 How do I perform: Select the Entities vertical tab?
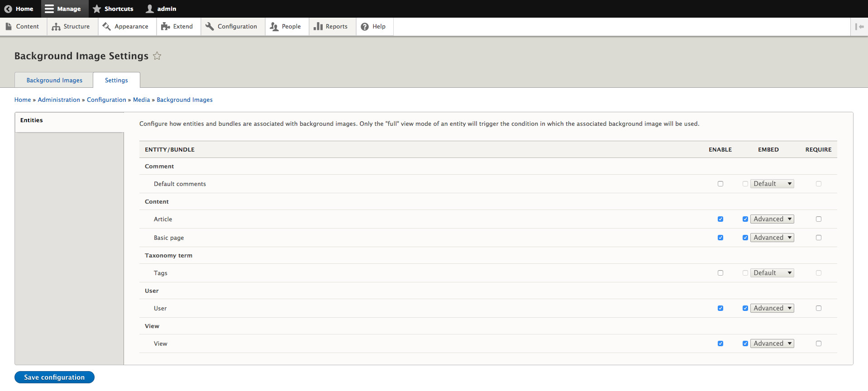point(32,120)
